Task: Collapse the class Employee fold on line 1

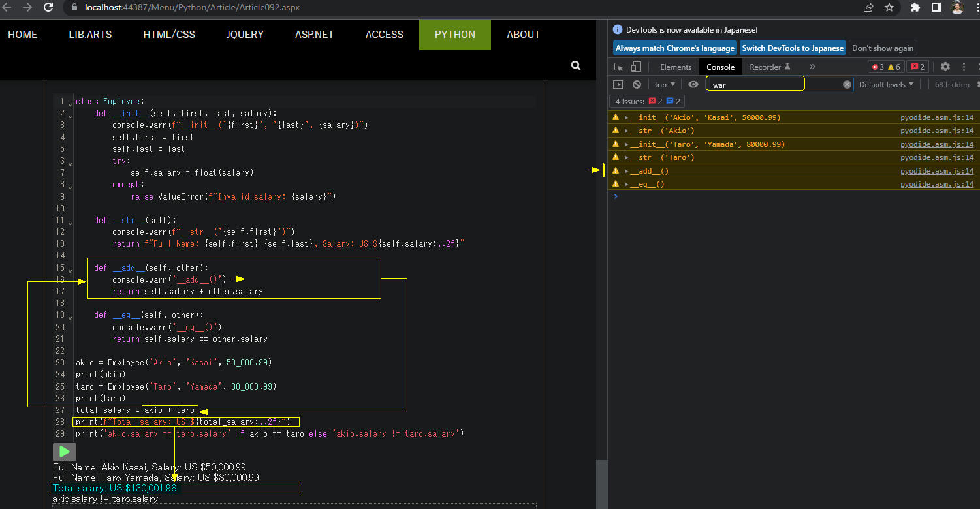Action: [71, 104]
